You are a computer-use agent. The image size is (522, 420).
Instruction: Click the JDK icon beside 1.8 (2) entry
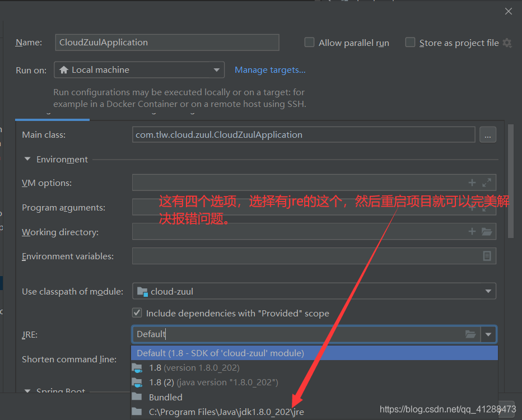click(137, 382)
